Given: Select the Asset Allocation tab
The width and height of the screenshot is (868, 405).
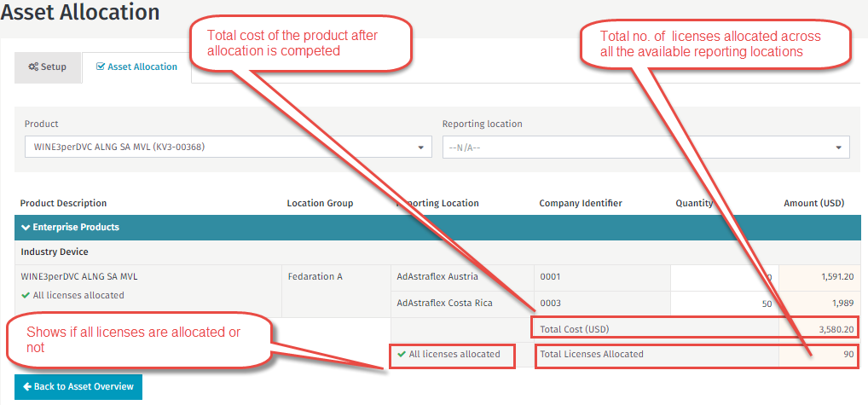Looking at the screenshot, I should [x=136, y=67].
